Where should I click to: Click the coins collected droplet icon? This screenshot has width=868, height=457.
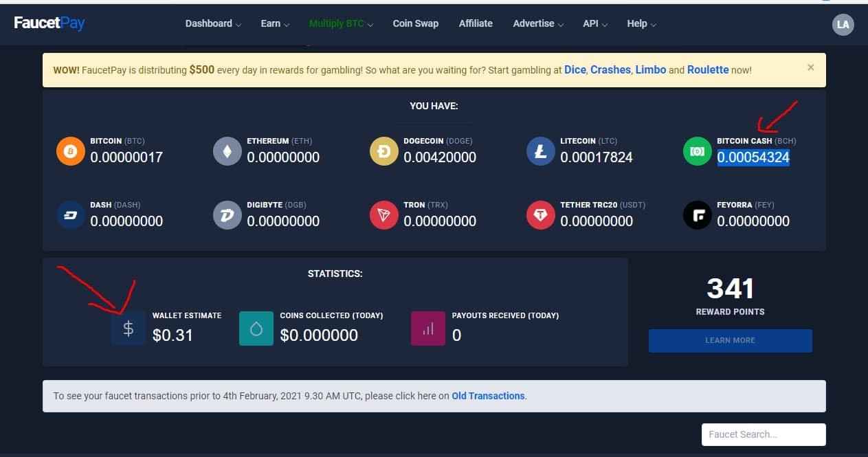click(256, 328)
